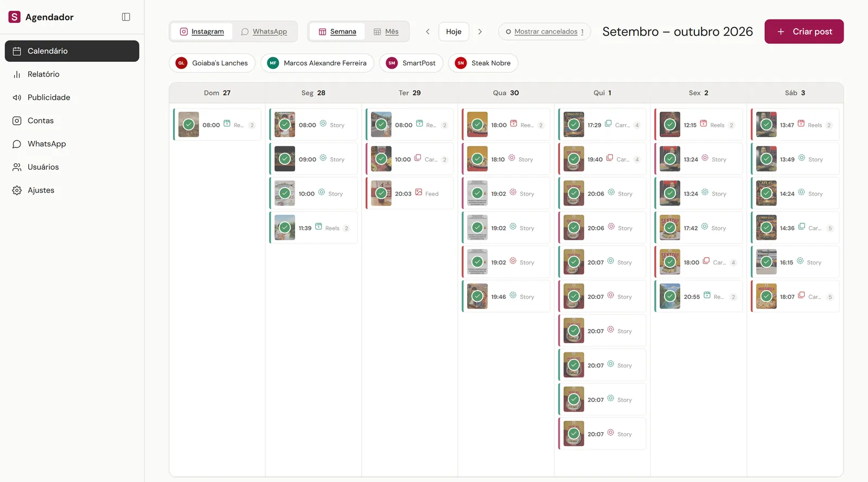
Task: Switch to the WhatsApp tab in the top bar
Action: pos(264,31)
